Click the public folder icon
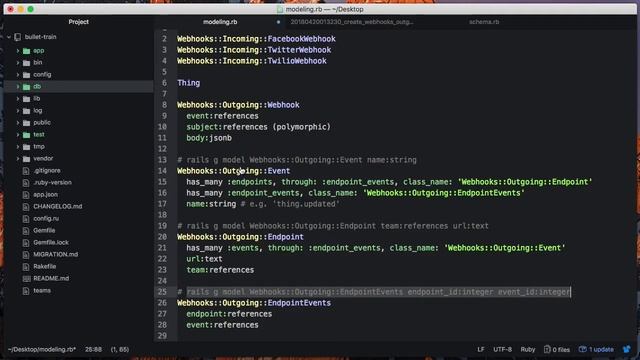This screenshot has height=360, width=640. pyautogui.click(x=27, y=122)
